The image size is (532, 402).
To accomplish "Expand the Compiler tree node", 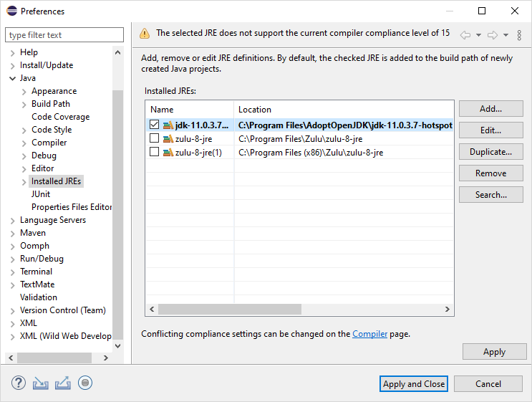I will pyautogui.click(x=24, y=143).
